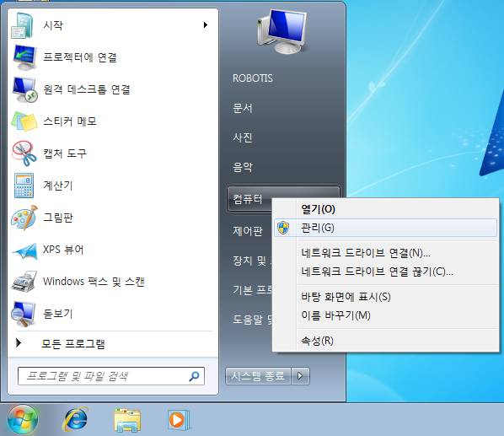Open Windows Media Player taskbar icon
Screen dimensions: 504x436
(x=179, y=419)
